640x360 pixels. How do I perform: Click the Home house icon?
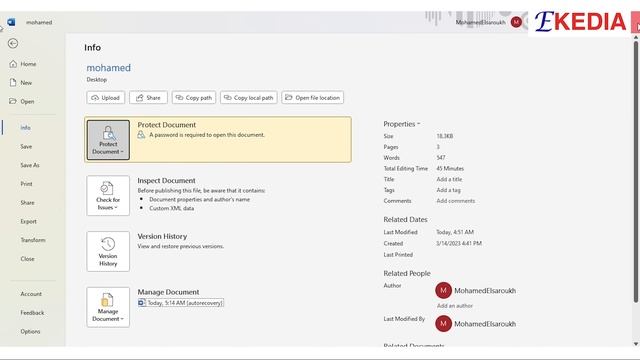click(13, 64)
